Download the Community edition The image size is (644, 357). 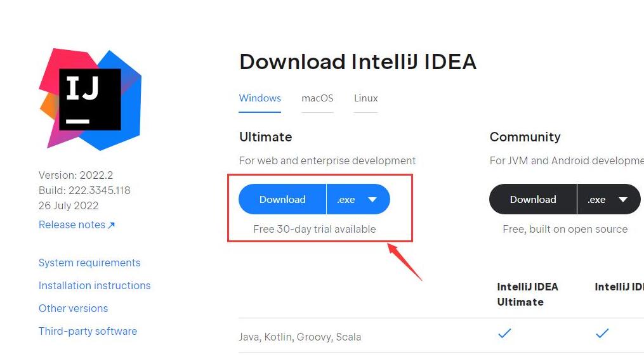(x=533, y=200)
